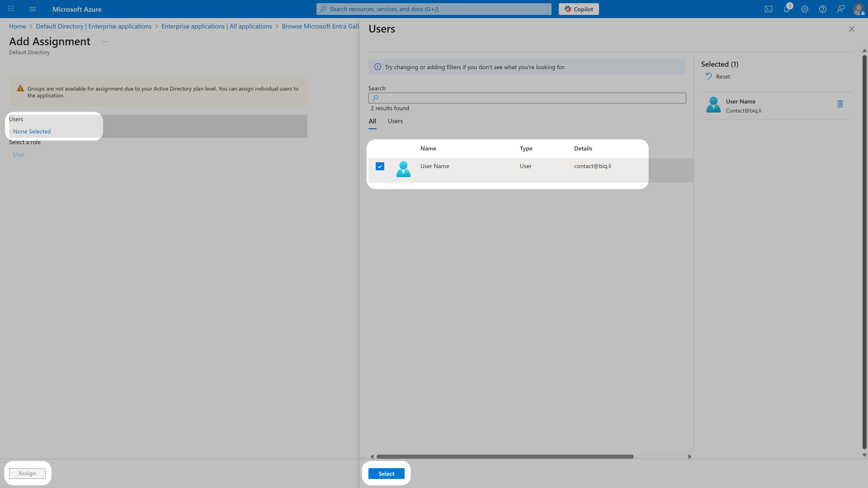Click the User role link

point(19,155)
